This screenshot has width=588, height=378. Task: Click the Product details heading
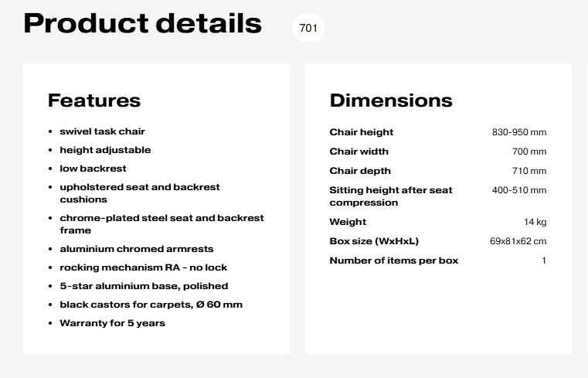(x=143, y=24)
